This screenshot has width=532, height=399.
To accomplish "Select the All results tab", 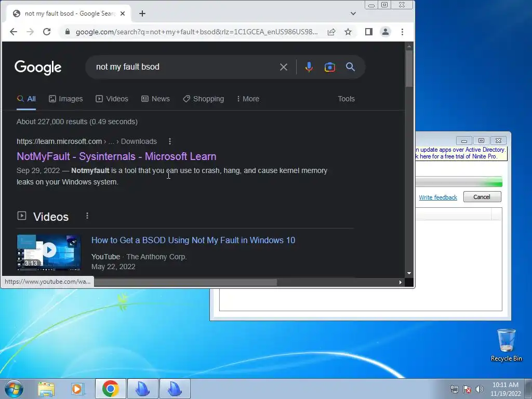I will click(x=26, y=99).
